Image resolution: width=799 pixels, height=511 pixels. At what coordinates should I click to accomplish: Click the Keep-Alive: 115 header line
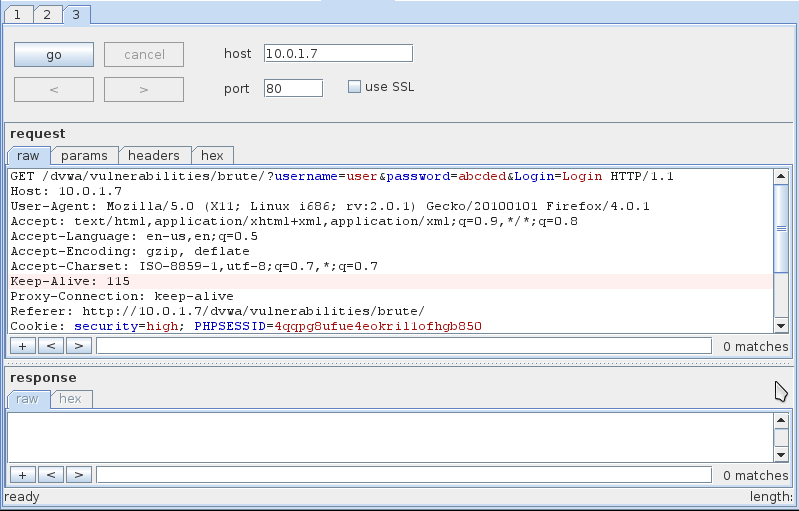click(x=390, y=281)
